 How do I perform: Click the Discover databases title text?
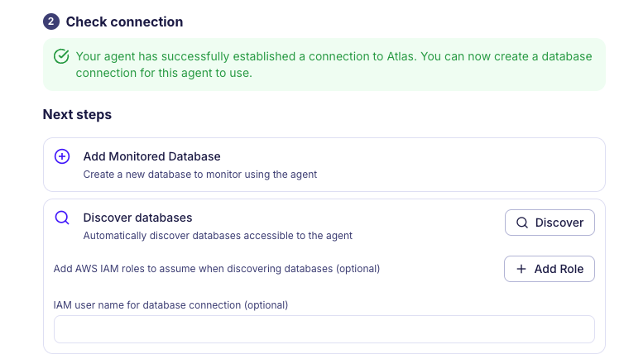pyautogui.click(x=137, y=218)
